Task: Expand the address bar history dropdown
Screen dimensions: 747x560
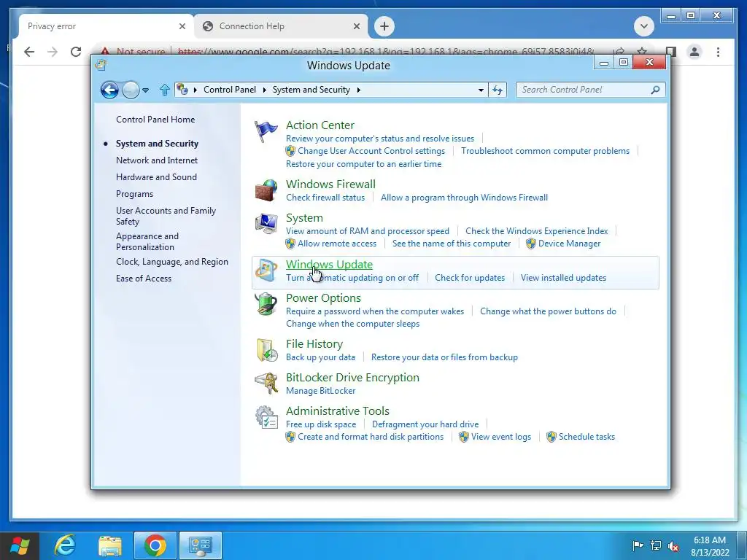Action: click(481, 90)
